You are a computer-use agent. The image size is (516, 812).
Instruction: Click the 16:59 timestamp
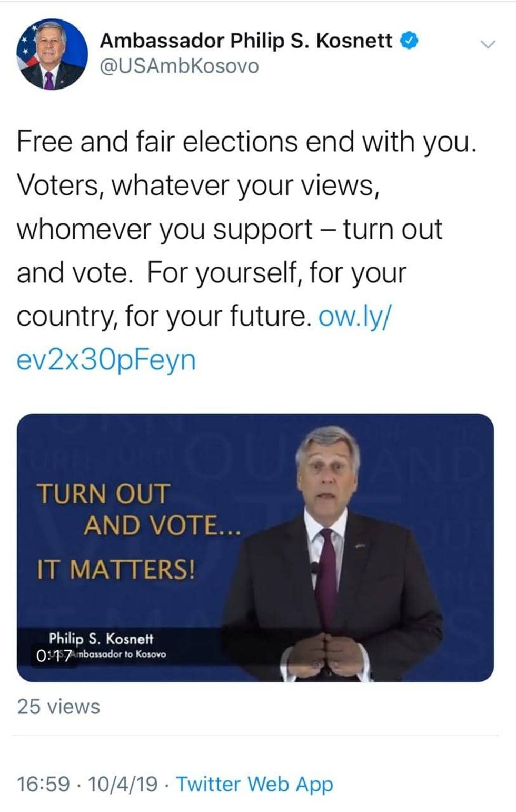[43, 784]
